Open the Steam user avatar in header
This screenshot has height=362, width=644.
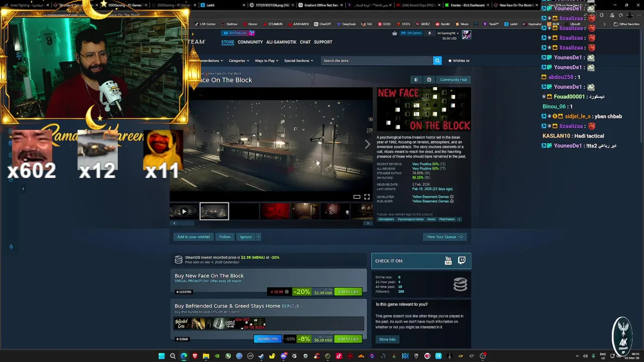(466, 35)
